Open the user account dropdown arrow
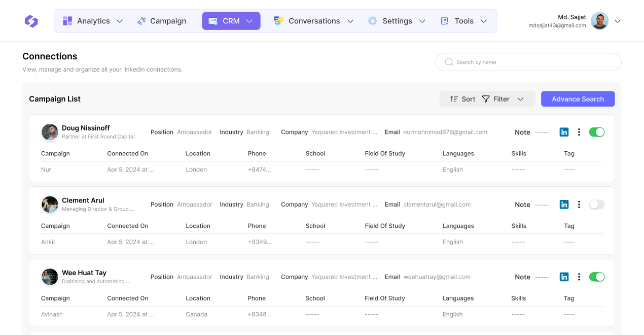This screenshot has width=644, height=335. tap(618, 21)
